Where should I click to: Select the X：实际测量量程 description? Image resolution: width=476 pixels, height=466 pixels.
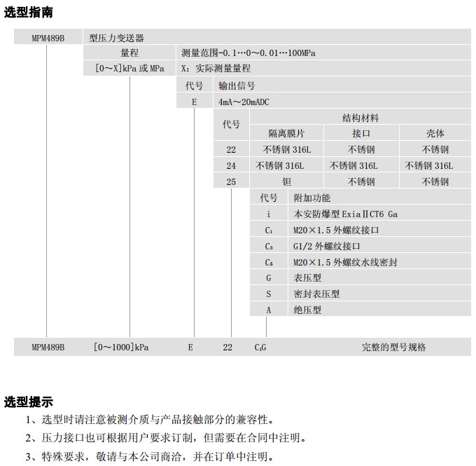(216, 69)
